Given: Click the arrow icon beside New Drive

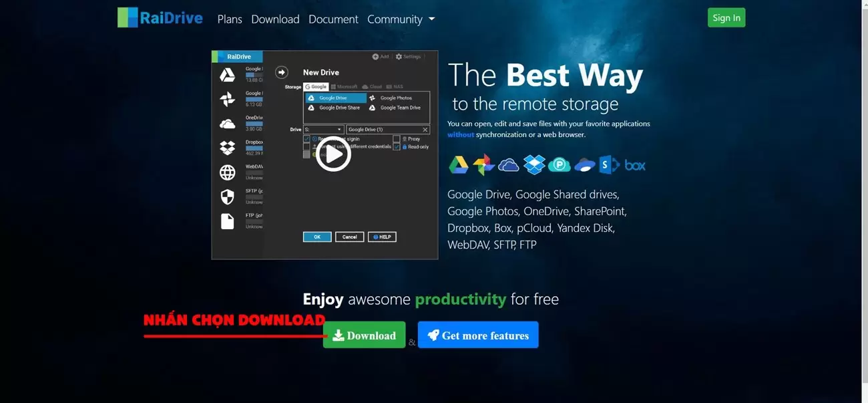Looking at the screenshot, I should (282, 72).
